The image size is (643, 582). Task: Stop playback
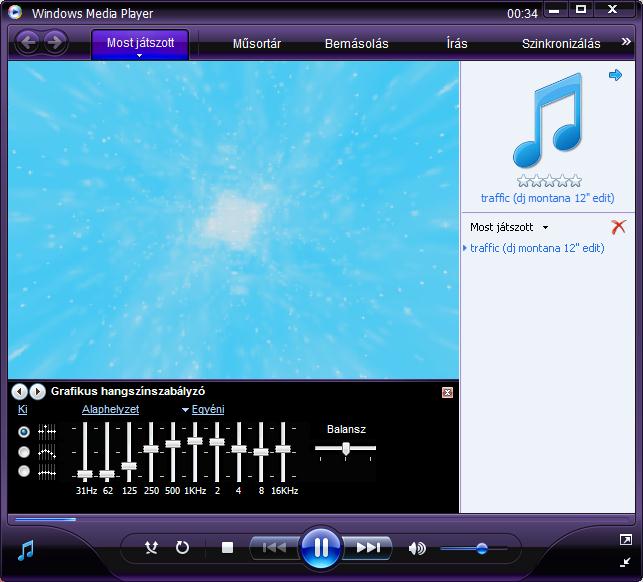227,547
